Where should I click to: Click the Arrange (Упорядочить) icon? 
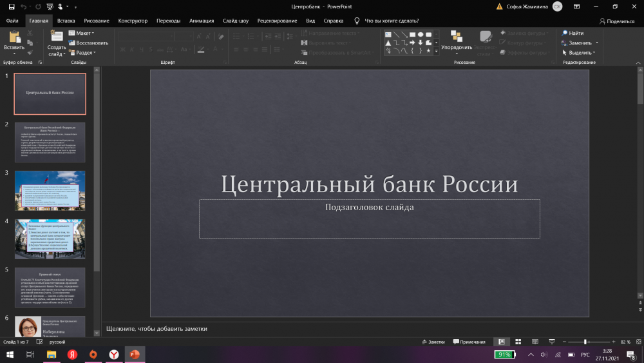(457, 37)
